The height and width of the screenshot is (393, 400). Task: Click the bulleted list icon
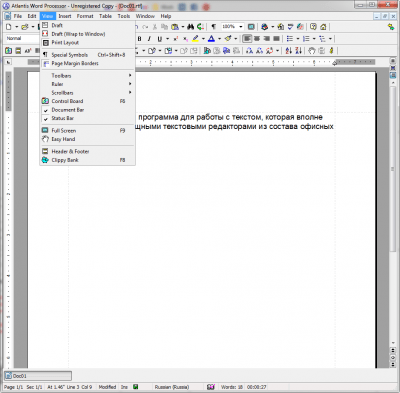pyautogui.click(x=290, y=39)
